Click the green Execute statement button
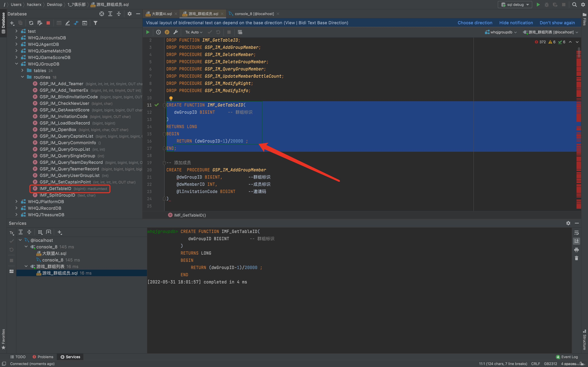 click(x=148, y=32)
